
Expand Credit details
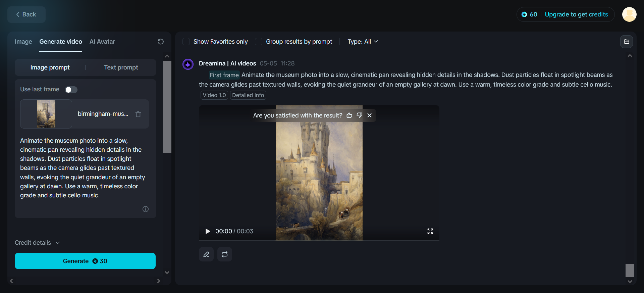(37, 243)
